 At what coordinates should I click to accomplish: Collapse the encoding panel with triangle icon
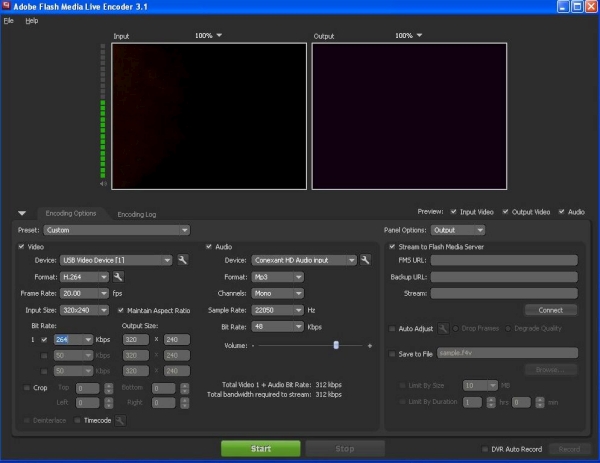point(23,213)
